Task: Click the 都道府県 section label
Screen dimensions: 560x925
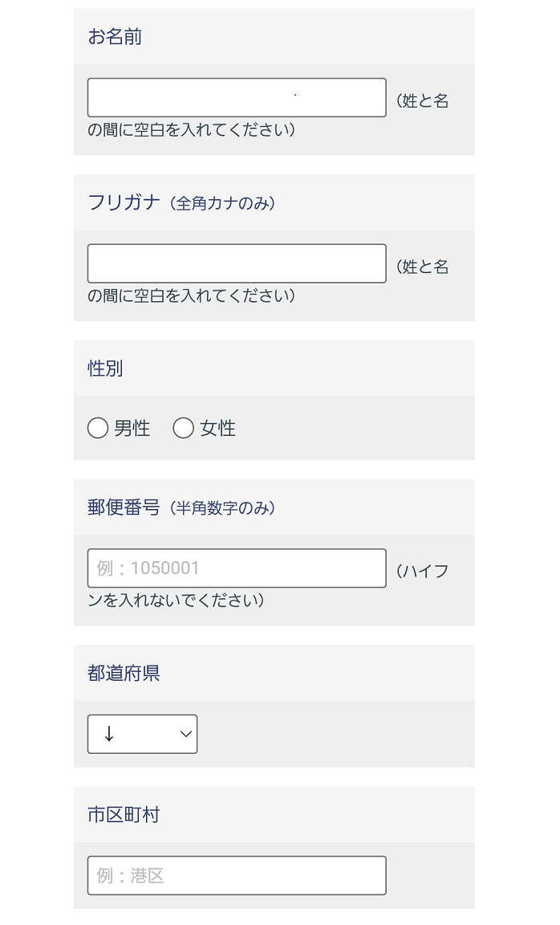Action: pos(123,673)
